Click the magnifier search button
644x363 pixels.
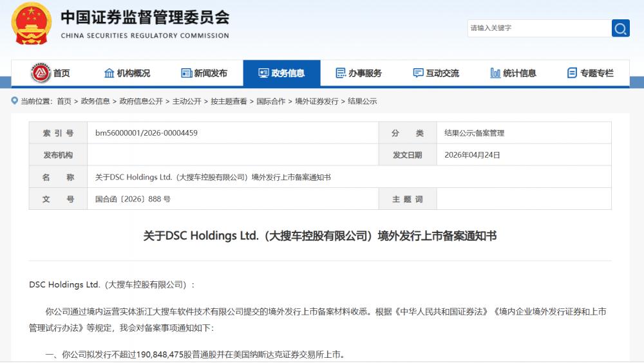[x=621, y=28]
